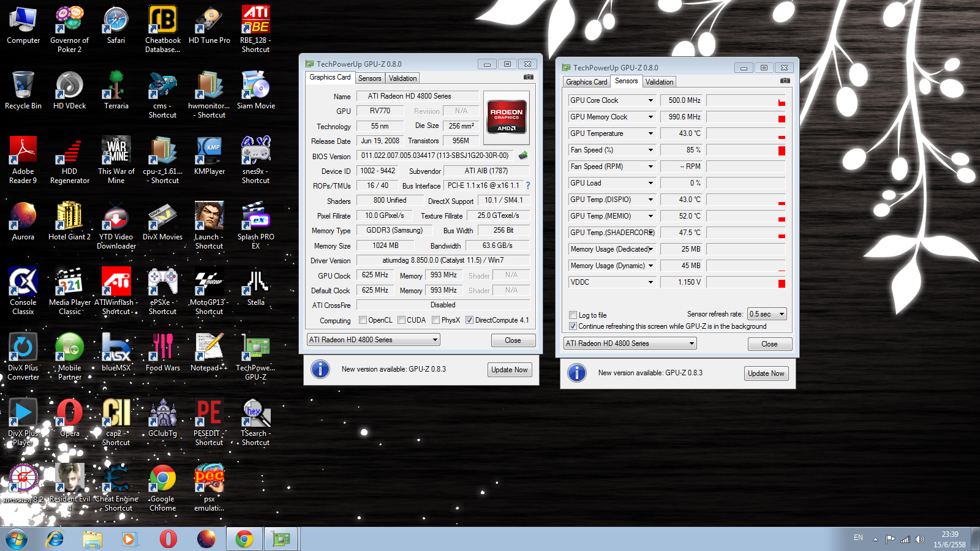
Task: Click the Radeon Graphics logo image
Action: [507, 117]
